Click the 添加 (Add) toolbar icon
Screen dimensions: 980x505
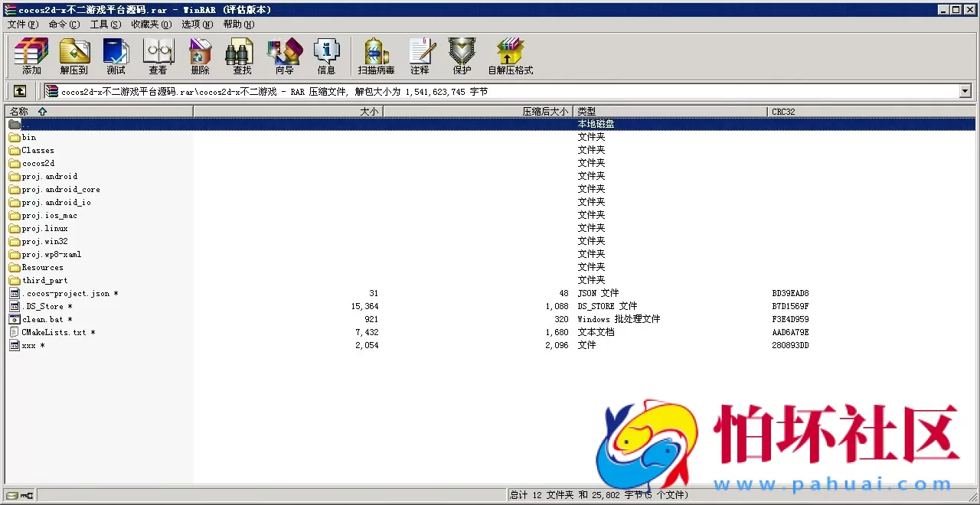click(30, 56)
